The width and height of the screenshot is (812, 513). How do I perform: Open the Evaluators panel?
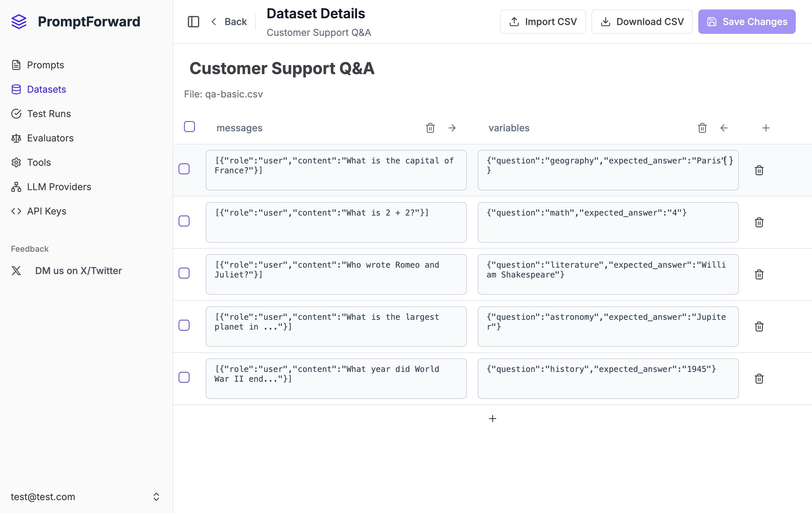pyautogui.click(x=50, y=138)
